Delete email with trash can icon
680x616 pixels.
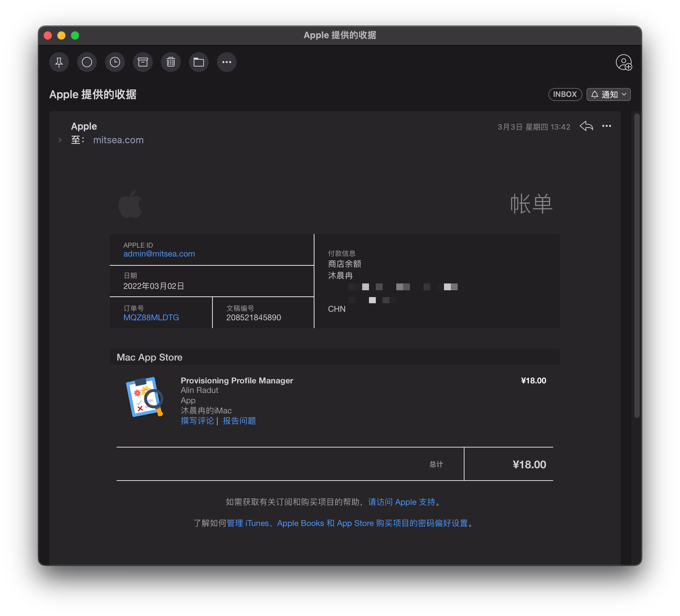tap(171, 62)
